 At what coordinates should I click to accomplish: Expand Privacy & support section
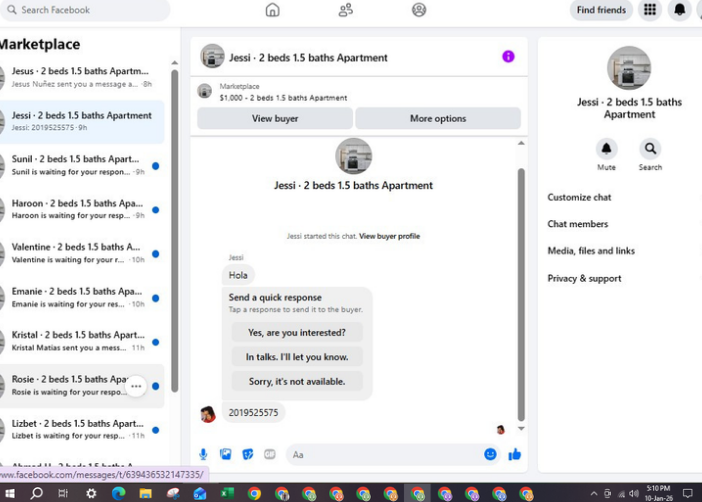click(584, 279)
